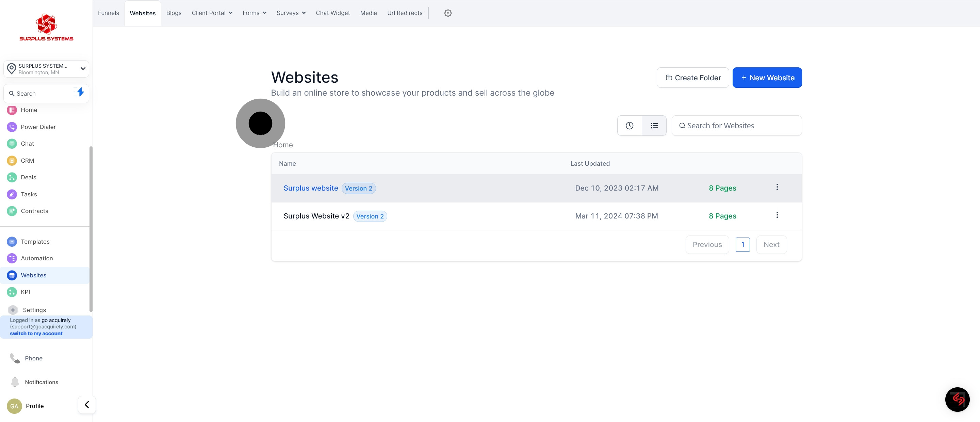This screenshot has height=422, width=980.
Task: Open Templates from the sidebar
Action: click(x=35, y=241)
